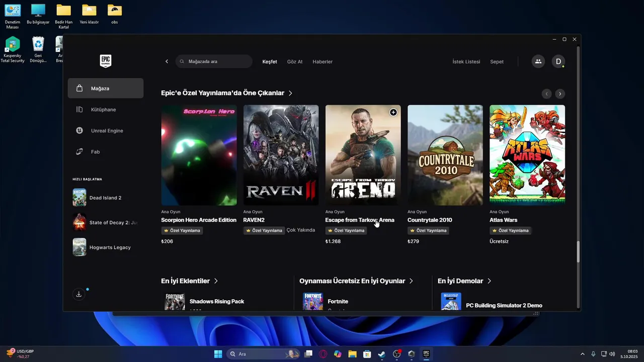The width and height of the screenshot is (644, 362).
Task: Switch to the Haberler tab
Action: [323, 62]
